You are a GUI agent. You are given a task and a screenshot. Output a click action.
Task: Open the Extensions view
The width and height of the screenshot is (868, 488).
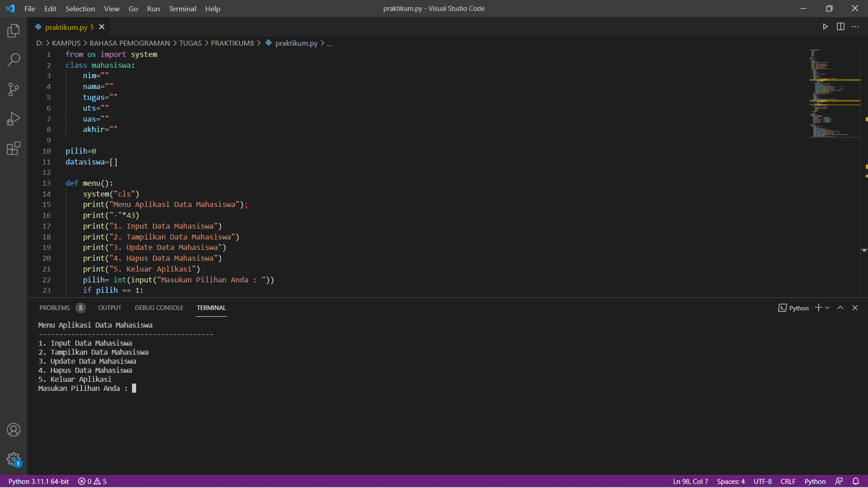pos(14,148)
